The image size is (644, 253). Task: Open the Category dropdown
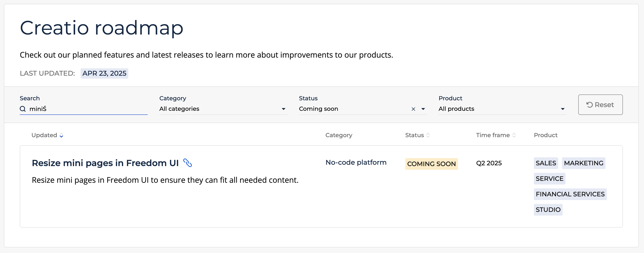(x=223, y=109)
